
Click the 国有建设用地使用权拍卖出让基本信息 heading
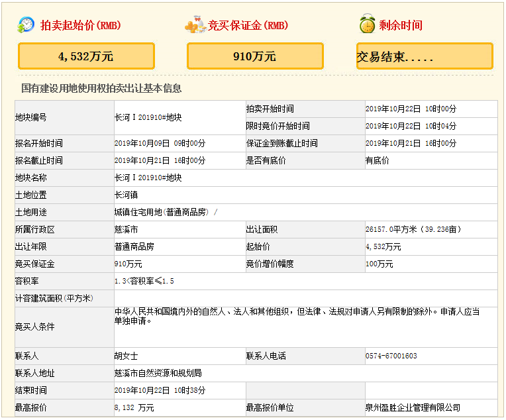[101, 88]
